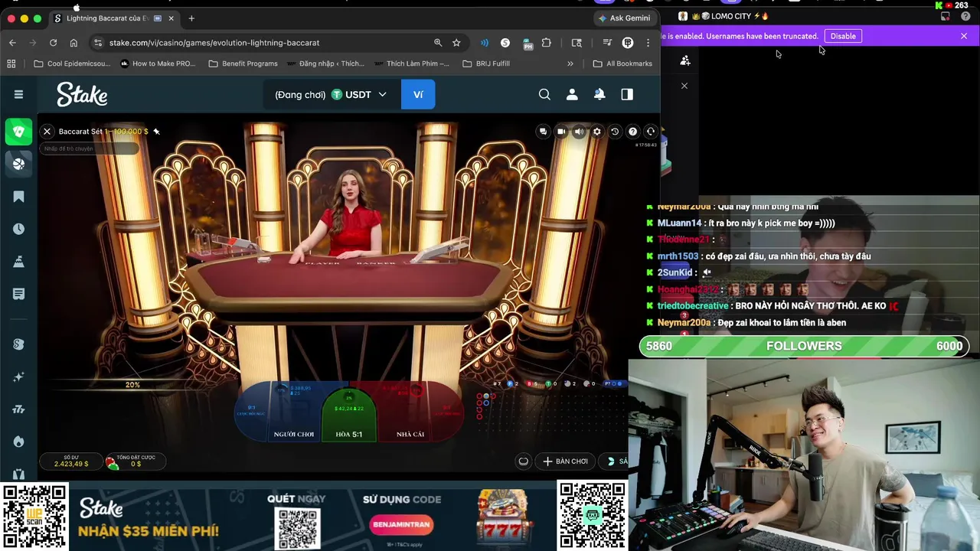Bet on the HÒA 5:1 tie spot

click(348, 416)
